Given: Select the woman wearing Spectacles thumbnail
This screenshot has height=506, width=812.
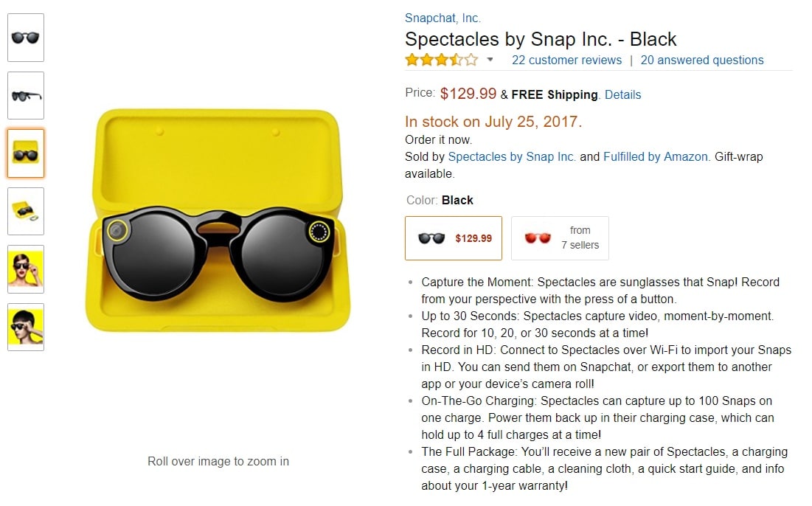Looking at the screenshot, I should coord(26,269).
